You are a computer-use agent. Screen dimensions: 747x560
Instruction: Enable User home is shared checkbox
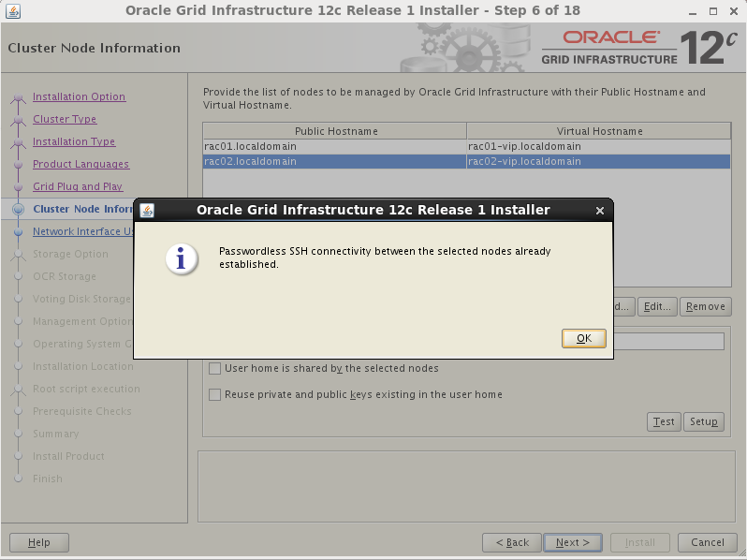[215, 368]
